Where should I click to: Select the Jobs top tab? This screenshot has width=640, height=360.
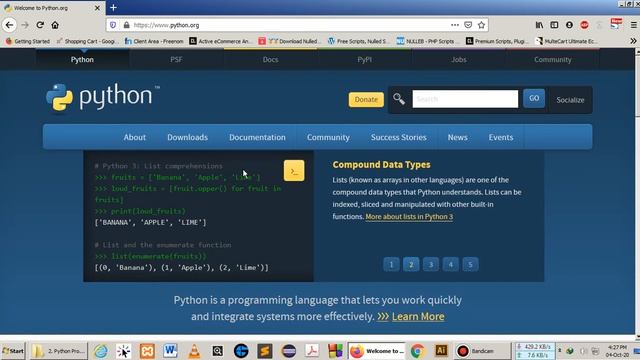tap(459, 60)
